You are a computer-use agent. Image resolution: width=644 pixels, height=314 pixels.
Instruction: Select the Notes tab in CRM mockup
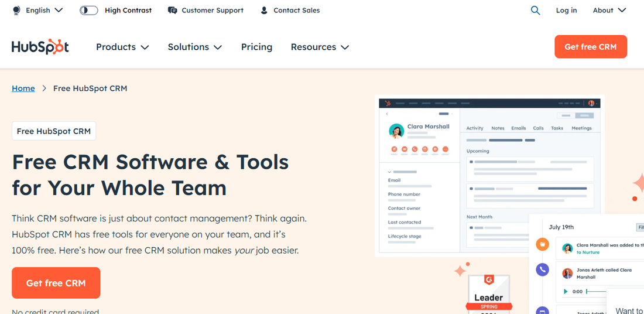498,128
